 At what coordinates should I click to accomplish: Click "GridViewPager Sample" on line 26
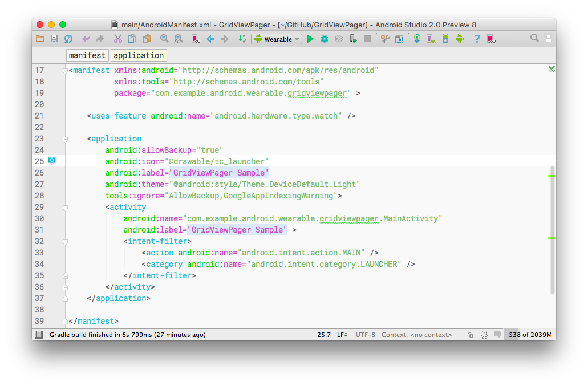pyautogui.click(x=219, y=173)
